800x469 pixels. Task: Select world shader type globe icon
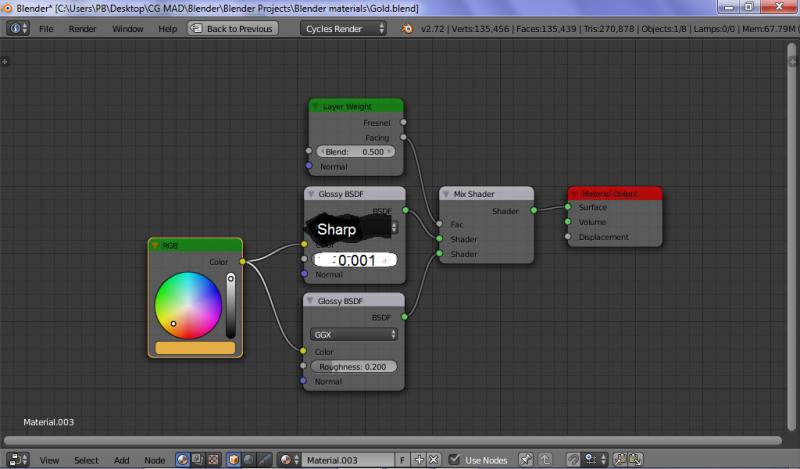[249, 460]
